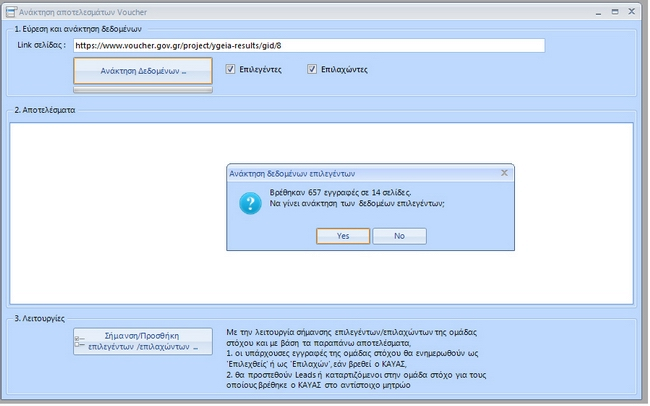This screenshot has width=650, height=406.
Task: Toggle the Επιλεγέντες checkbox
Action: pyautogui.click(x=231, y=70)
